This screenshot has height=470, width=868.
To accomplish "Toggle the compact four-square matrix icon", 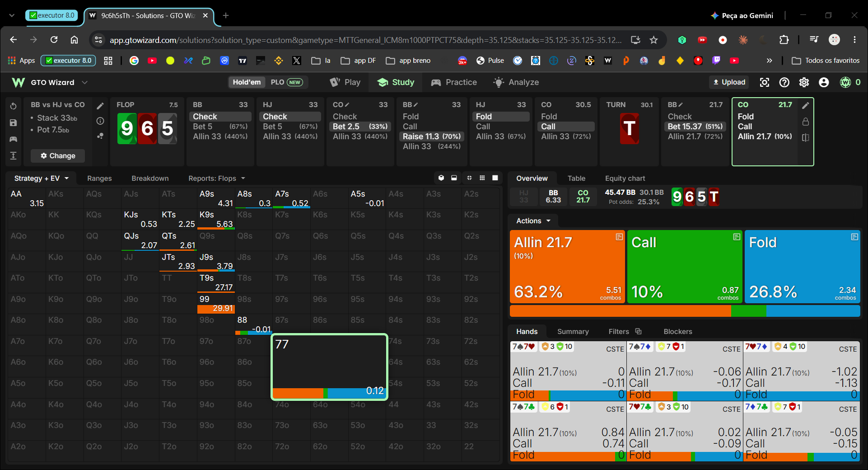I will point(470,178).
